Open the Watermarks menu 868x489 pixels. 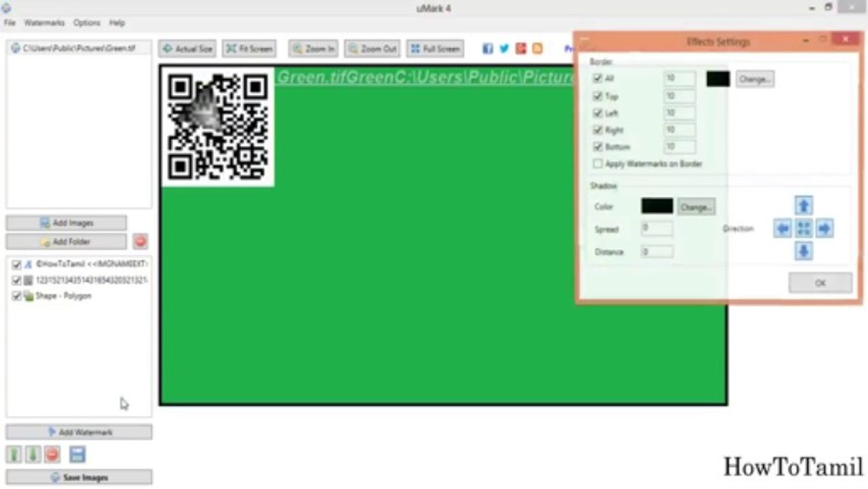click(44, 22)
